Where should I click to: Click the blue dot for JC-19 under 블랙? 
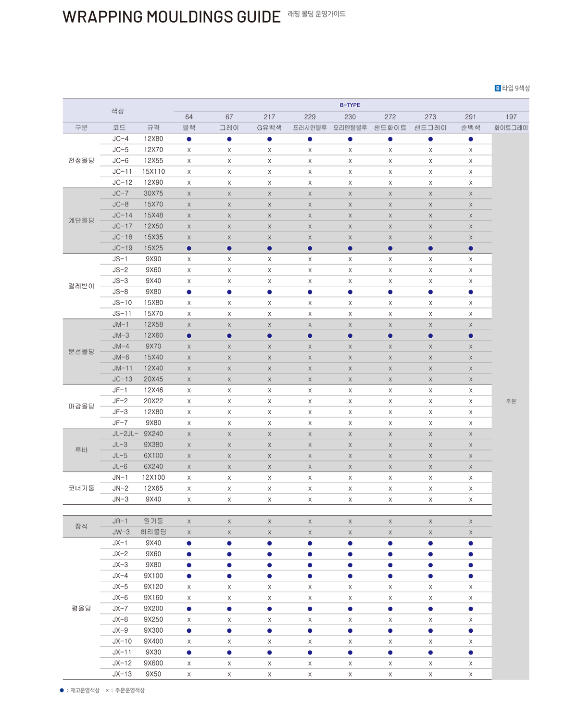tap(189, 248)
